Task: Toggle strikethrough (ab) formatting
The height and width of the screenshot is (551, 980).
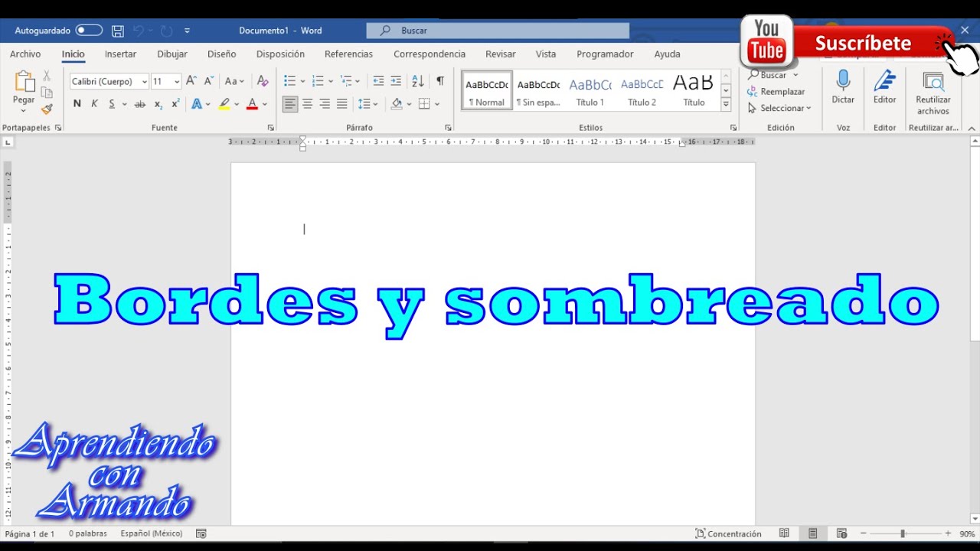Action: click(x=140, y=104)
